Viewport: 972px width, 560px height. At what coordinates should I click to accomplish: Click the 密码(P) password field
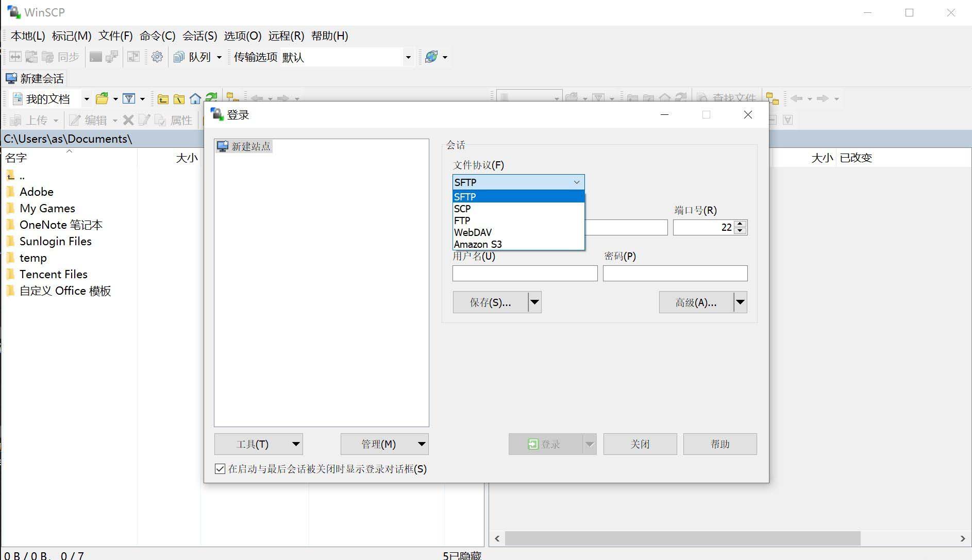pyautogui.click(x=675, y=273)
